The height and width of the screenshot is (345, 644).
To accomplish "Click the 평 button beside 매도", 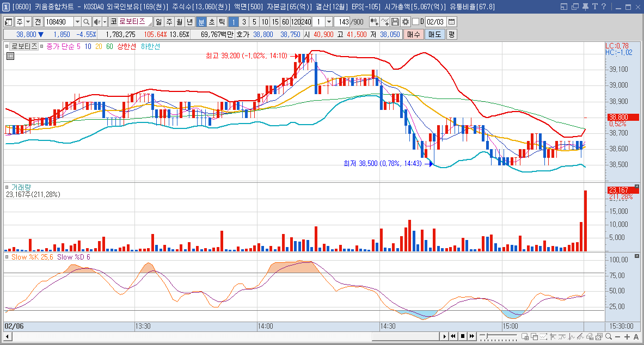I will pos(451,34).
